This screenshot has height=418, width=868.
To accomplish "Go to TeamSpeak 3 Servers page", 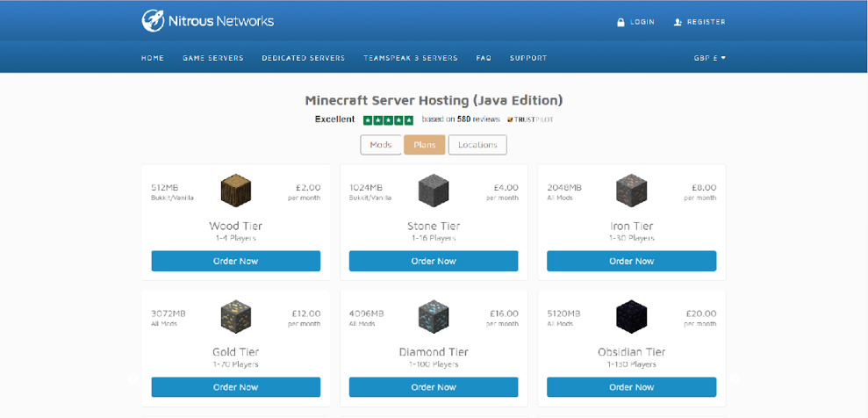I will tap(411, 58).
